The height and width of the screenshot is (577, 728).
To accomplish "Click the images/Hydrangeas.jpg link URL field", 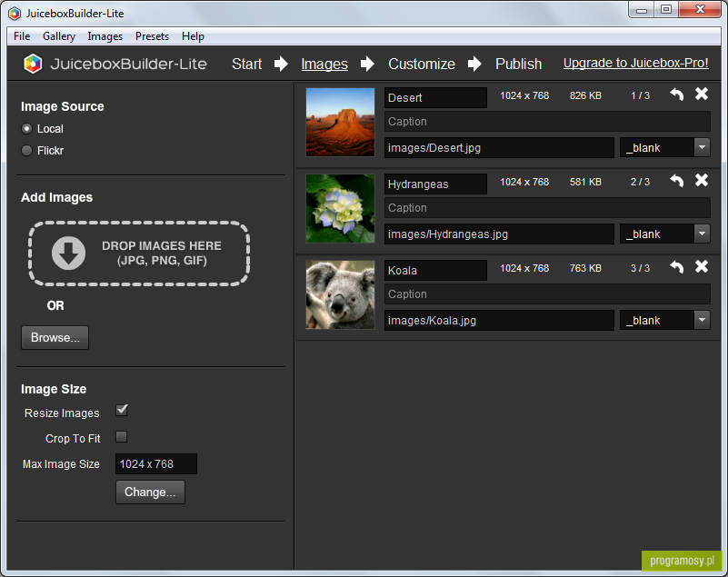I will [499, 234].
